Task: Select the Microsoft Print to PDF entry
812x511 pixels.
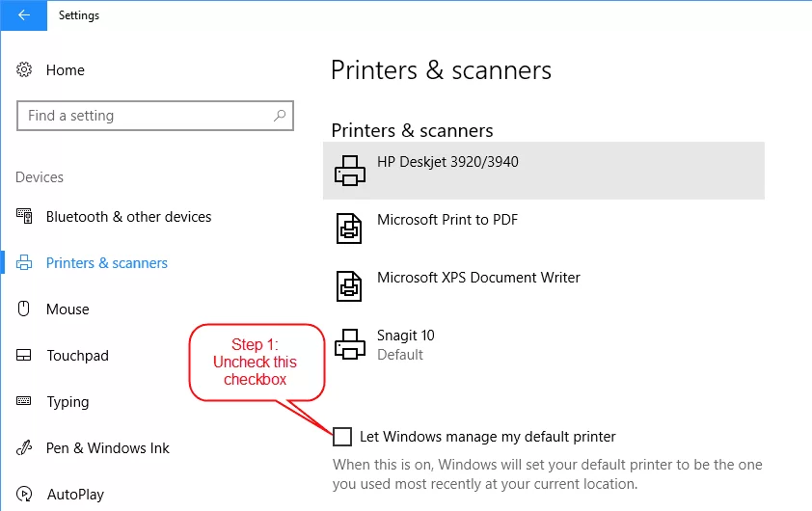Action: click(x=544, y=229)
